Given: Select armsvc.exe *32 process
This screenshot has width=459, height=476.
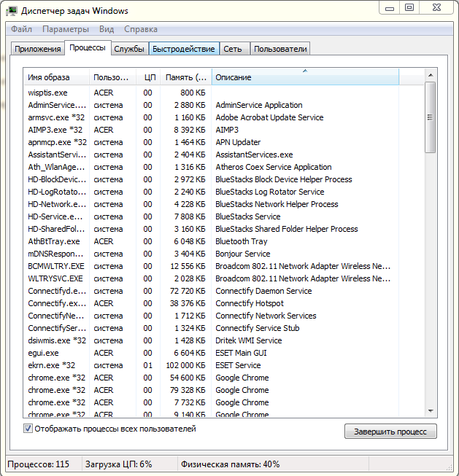Looking at the screenshot, I should click(211, 117).
